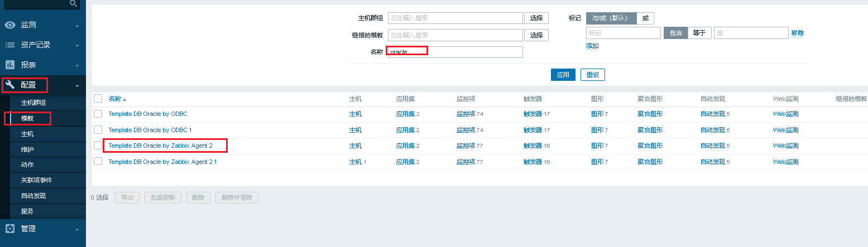Click the search magnifier icon in sidebar
868x247 pixels.
point(73,3)
